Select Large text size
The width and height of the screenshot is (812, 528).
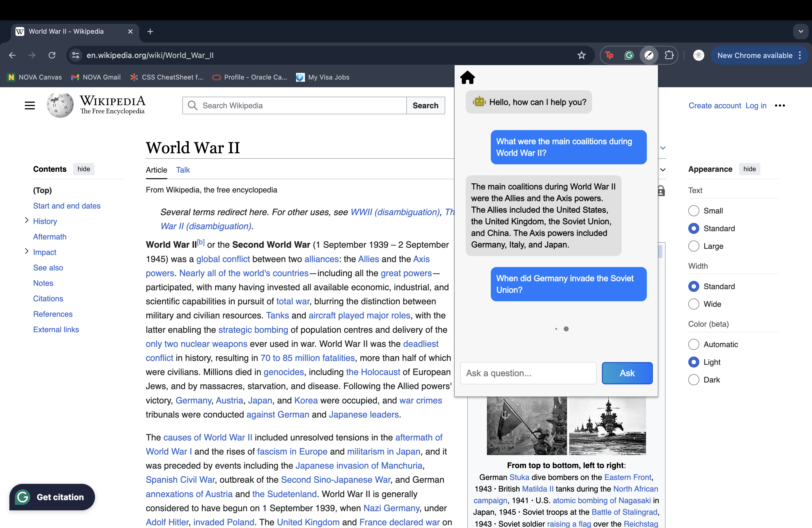point(694,246)
